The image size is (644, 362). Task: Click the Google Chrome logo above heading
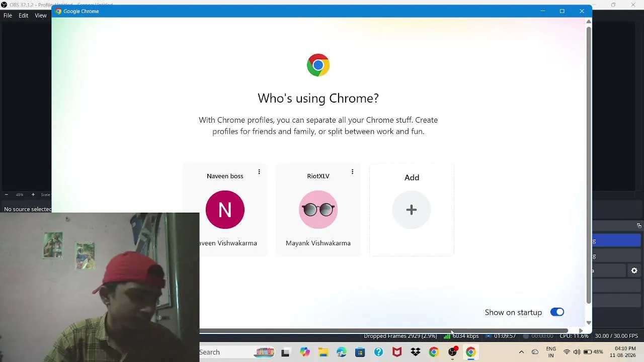pos(318,65)
